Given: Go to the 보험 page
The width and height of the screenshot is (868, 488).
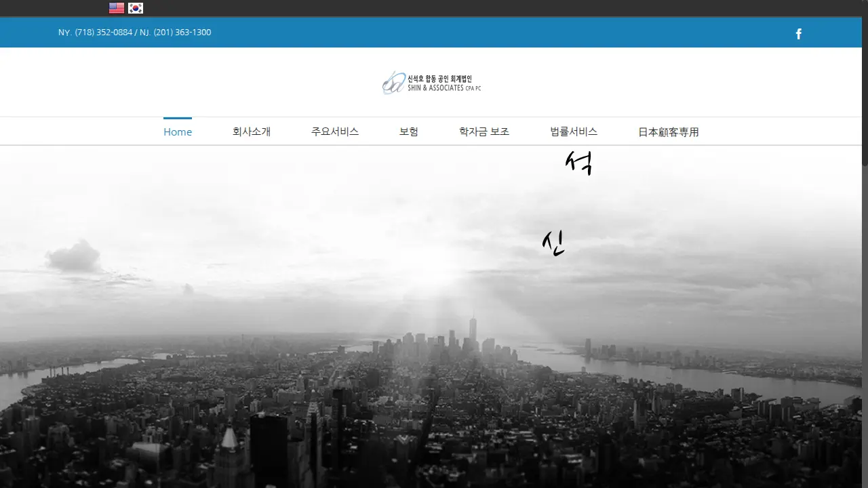Looking at the screenshot, I should click(x=409, y=132).
